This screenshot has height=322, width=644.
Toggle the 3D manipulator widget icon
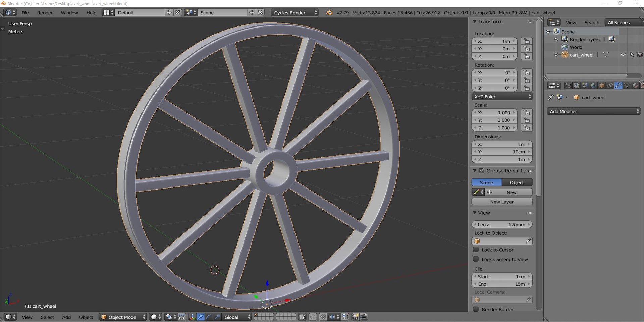(x=192, y=317)
